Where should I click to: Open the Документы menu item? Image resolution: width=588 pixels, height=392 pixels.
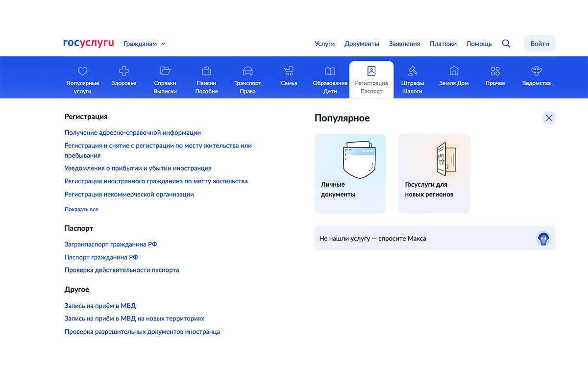tap(362, 44)
